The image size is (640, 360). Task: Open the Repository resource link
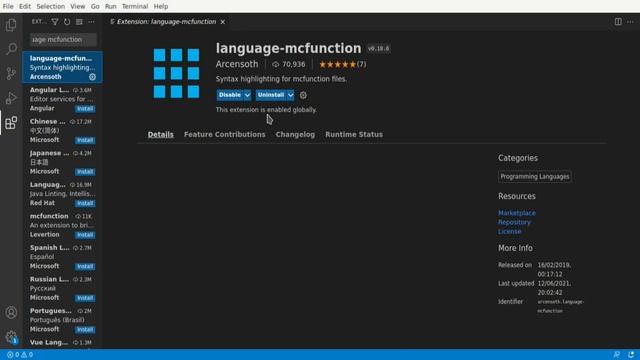[514, 222]
